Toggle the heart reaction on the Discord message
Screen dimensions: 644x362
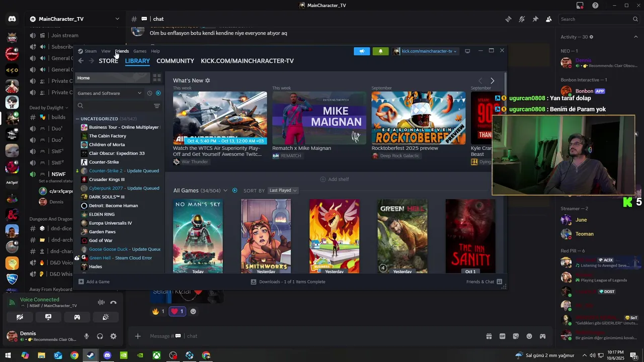pyautogui.click(x=177, y=311)
